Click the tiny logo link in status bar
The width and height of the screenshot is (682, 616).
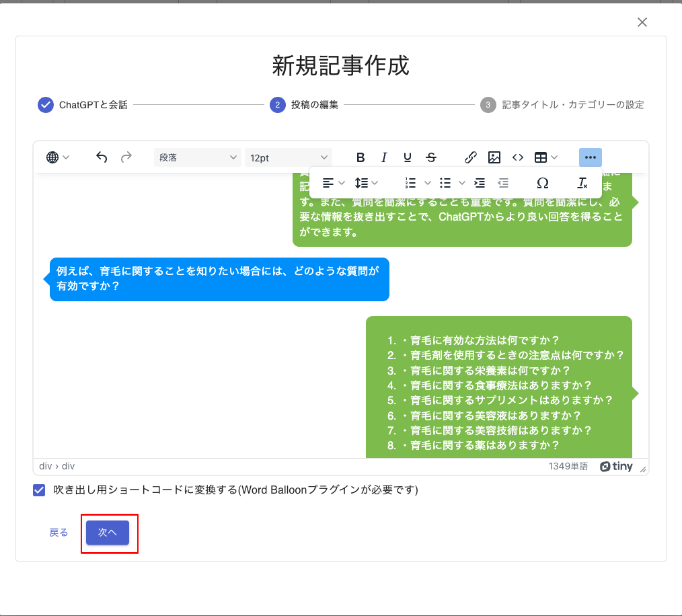pyautogui.click(x=616, y=466)
